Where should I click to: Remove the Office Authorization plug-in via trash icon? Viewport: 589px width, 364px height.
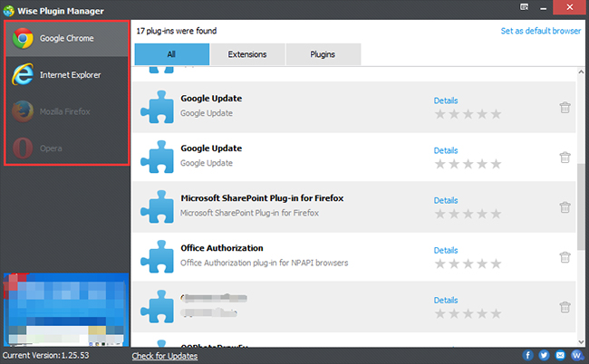[x=565, y=256]
